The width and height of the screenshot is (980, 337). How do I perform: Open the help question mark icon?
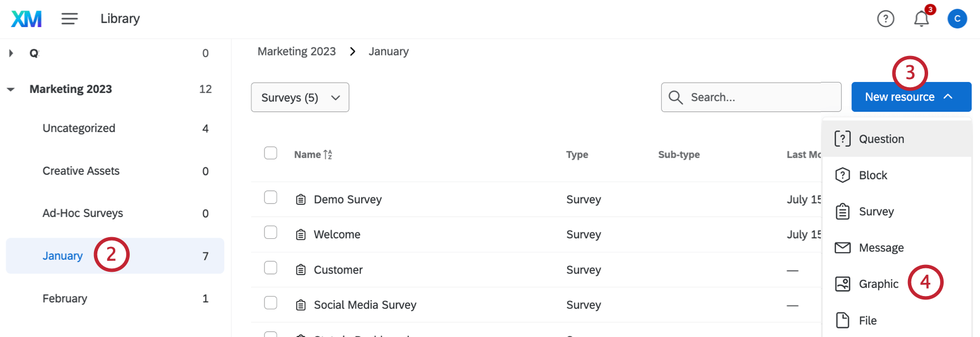885,19
